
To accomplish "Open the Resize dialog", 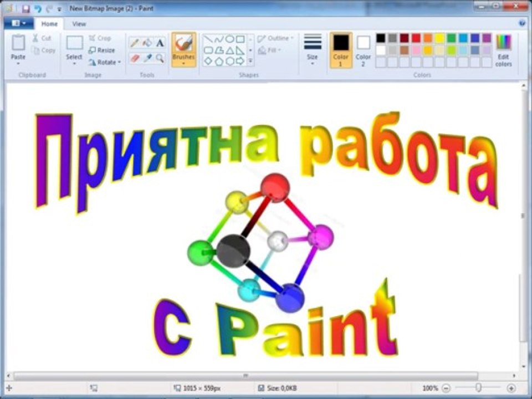I will pyautogui.click(x=102, y=50).
